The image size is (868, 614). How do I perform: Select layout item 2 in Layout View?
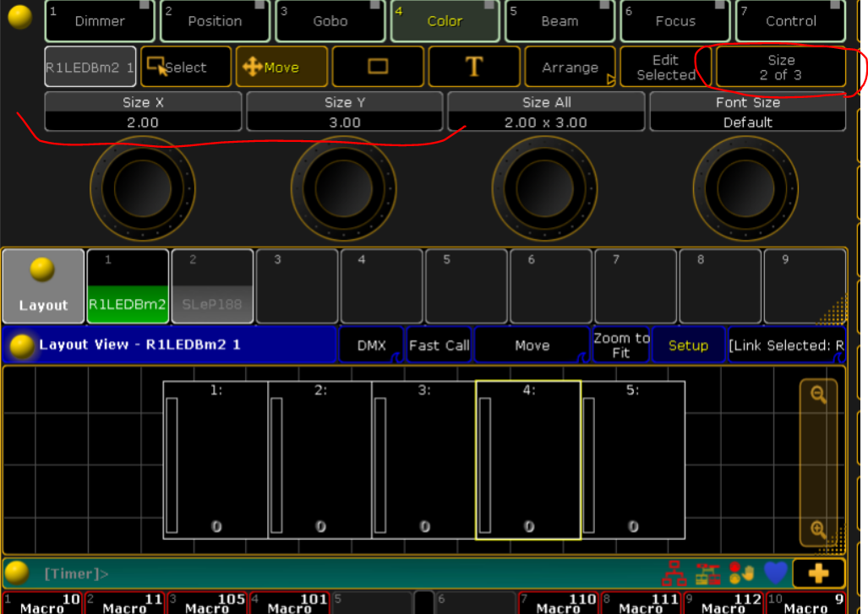(320, 459)
